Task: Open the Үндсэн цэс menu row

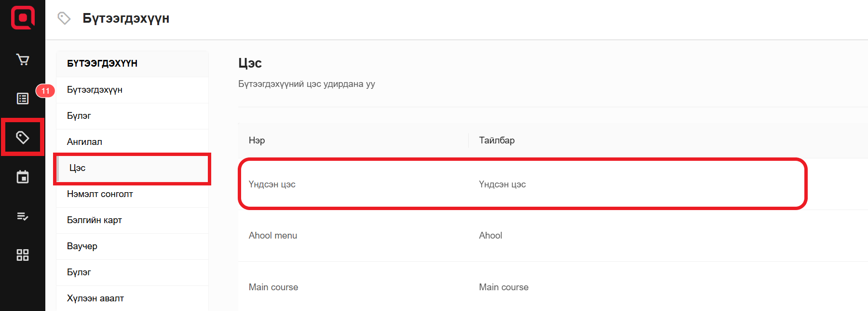Action: 272,184
